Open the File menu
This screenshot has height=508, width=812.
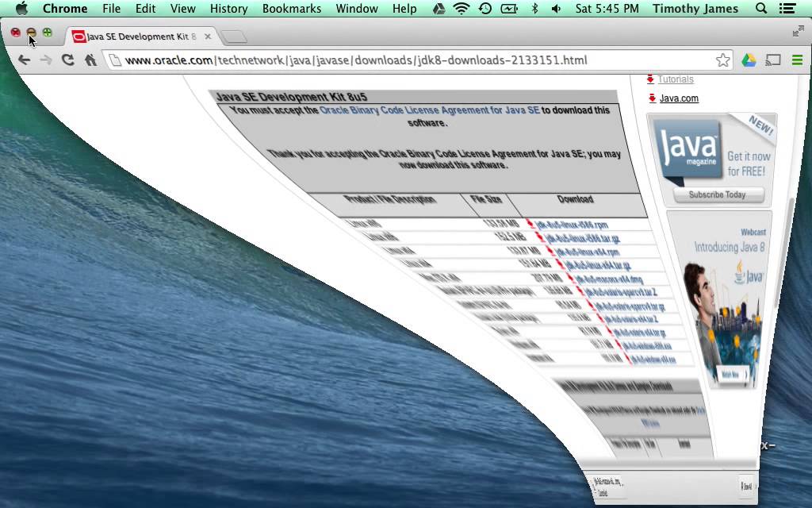[x=111, y=8]
